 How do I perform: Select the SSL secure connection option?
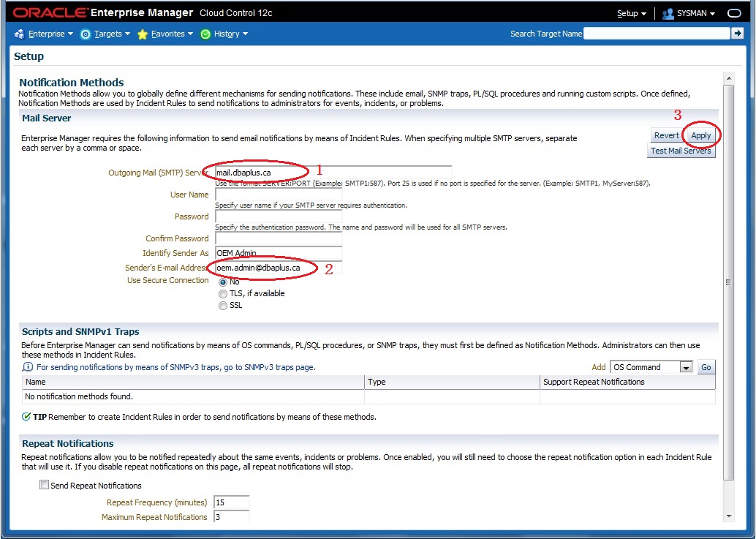coord(222,306)
